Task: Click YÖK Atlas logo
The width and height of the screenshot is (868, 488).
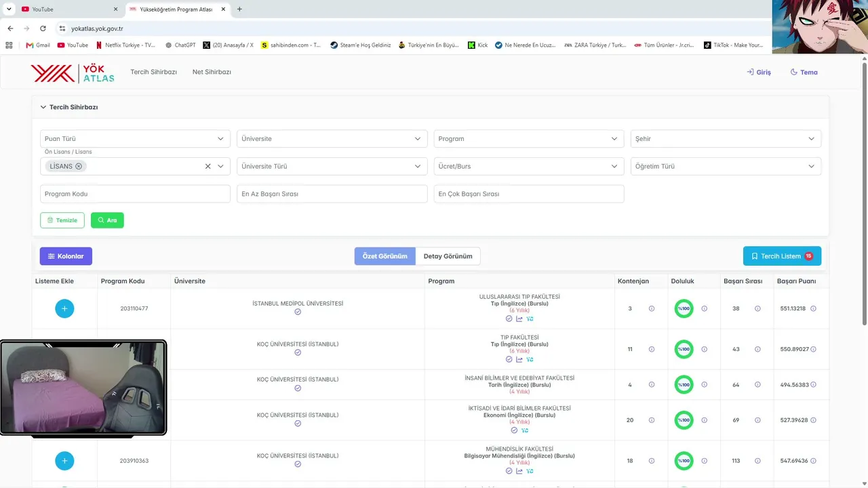Action: click(x=73, y=73)
